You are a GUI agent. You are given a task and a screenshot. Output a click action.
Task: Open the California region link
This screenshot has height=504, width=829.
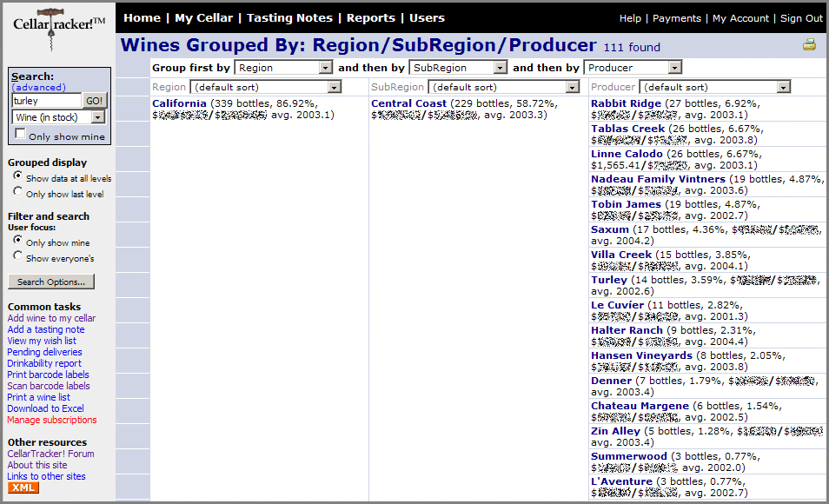tap(179, 103)
